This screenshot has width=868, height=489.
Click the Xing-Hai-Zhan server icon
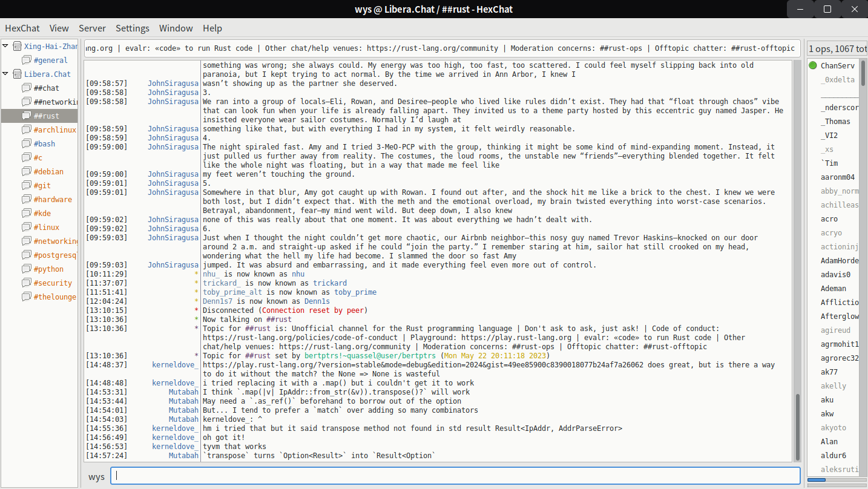click(x=18, y=46)
